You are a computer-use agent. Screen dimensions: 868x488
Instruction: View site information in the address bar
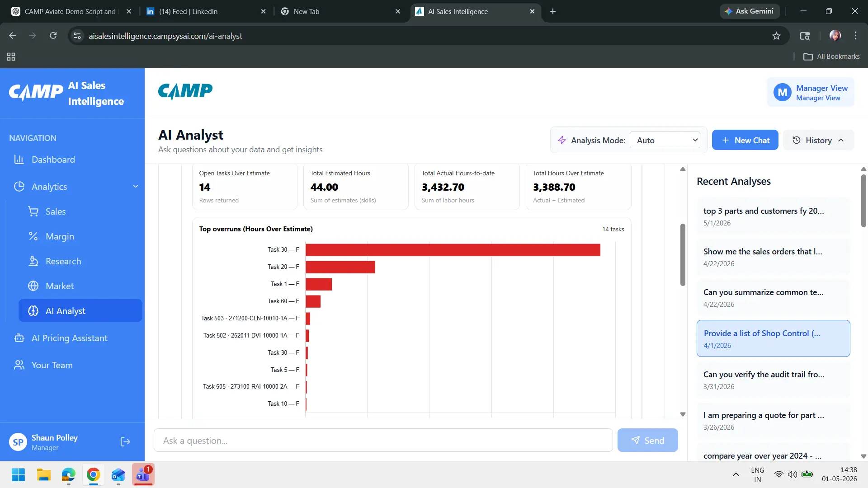[x=77, y=36]
